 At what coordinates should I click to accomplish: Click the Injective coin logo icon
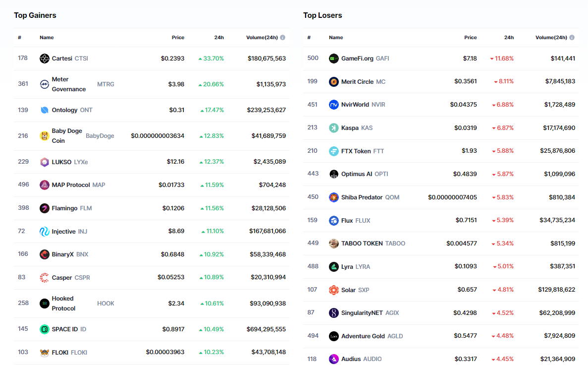[45, 232]
